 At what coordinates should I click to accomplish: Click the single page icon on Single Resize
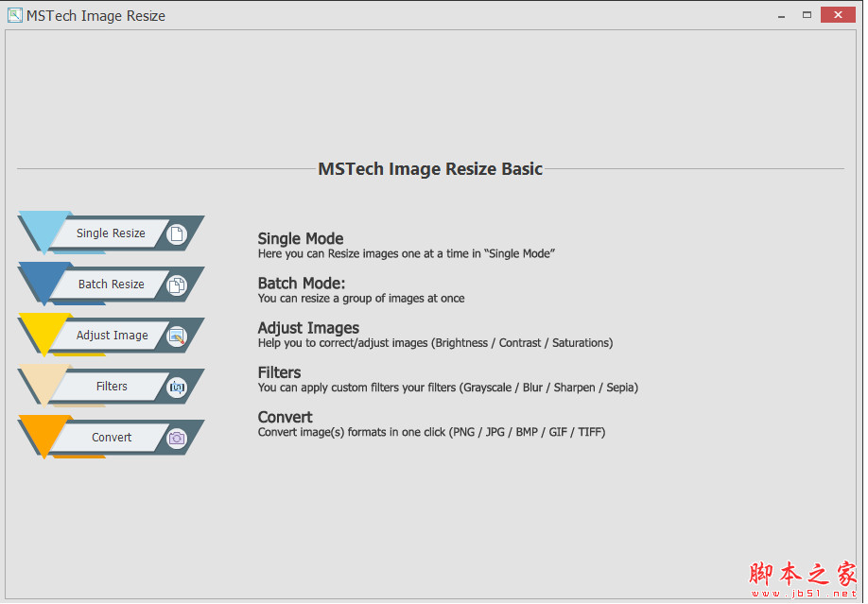176,233
